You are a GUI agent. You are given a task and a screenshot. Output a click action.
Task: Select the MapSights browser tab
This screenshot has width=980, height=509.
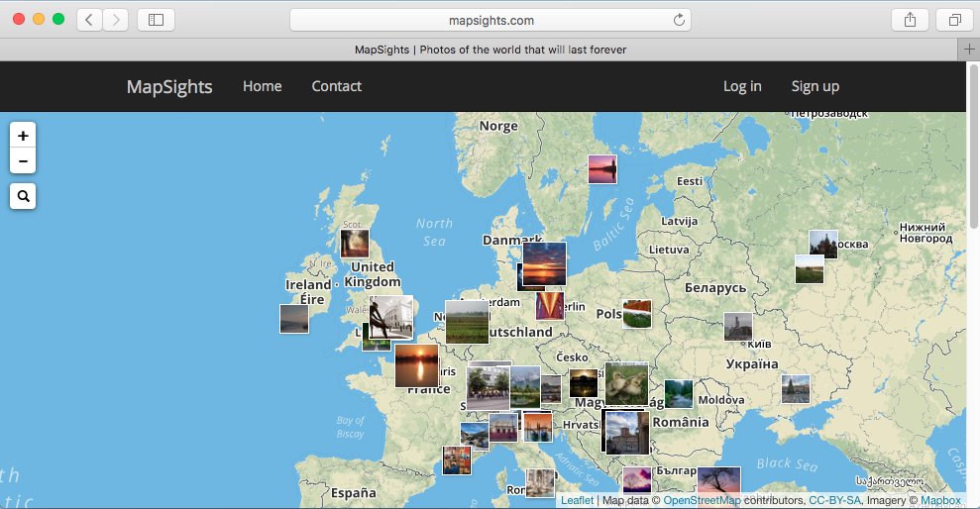coord(490,50)
